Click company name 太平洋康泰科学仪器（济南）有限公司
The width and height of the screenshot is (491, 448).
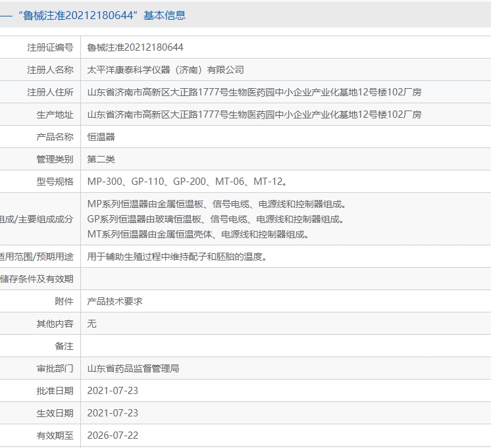165,70
